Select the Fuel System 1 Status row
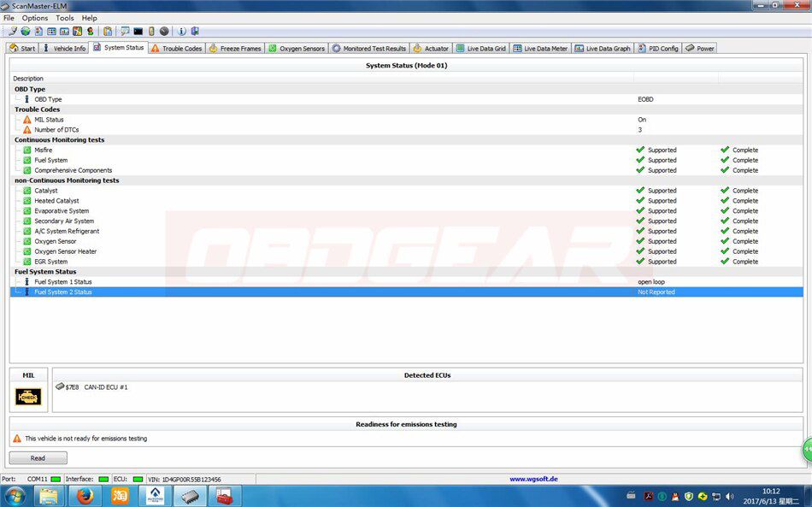This screenshot has height=507, width=812. tap(407, 282)
